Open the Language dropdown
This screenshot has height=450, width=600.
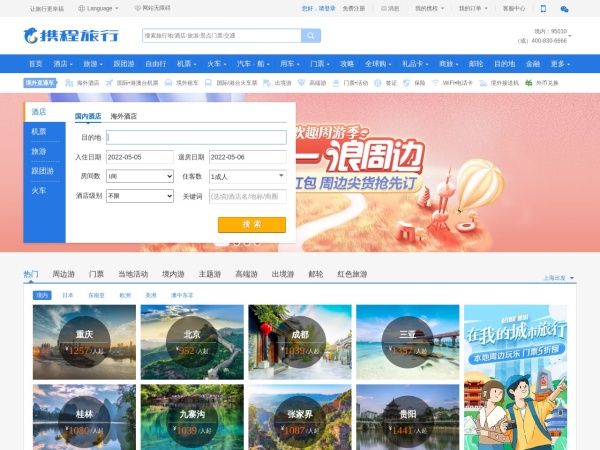coord(103,8)
